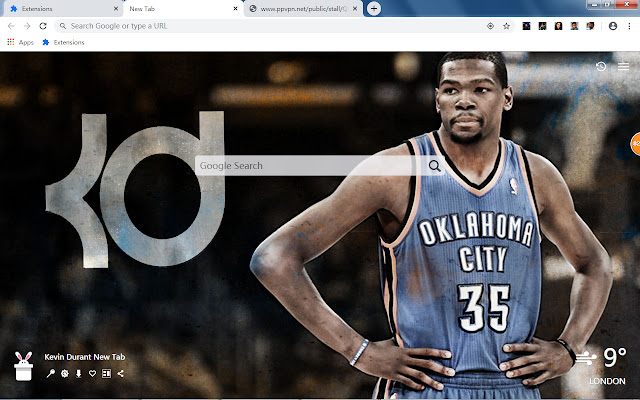640x400 pixels.
Task: Click the layout panel icon beside the heart
Action: click(107, 373)
